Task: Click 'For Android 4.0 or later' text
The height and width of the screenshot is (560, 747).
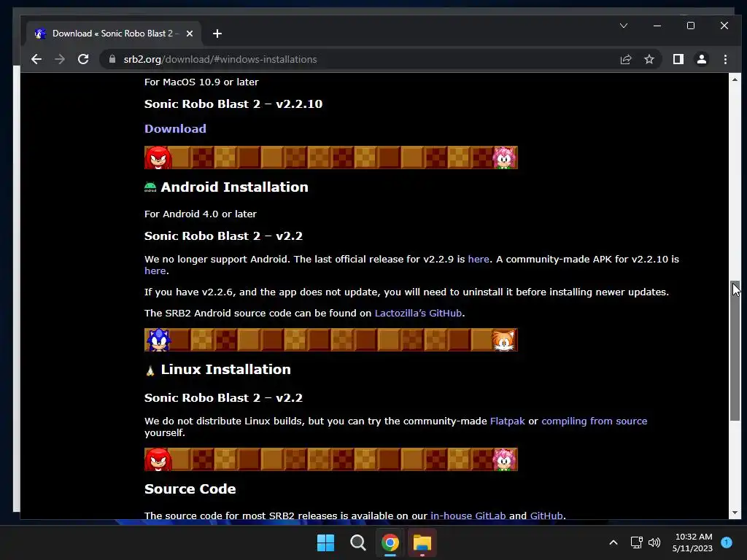Action: tap(201, 214)
